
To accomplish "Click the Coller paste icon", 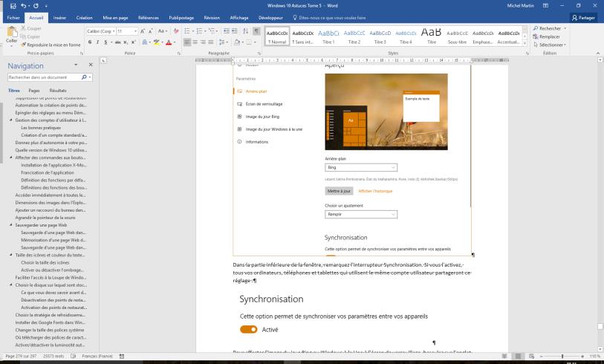I will click(x=10, y=34).
